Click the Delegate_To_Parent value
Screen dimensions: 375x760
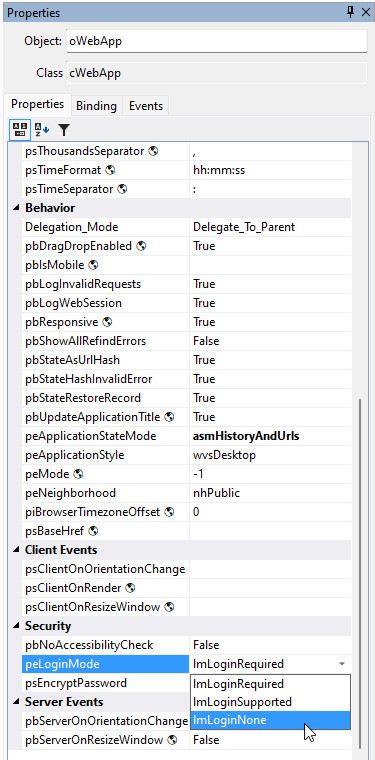tap(244, 227)
